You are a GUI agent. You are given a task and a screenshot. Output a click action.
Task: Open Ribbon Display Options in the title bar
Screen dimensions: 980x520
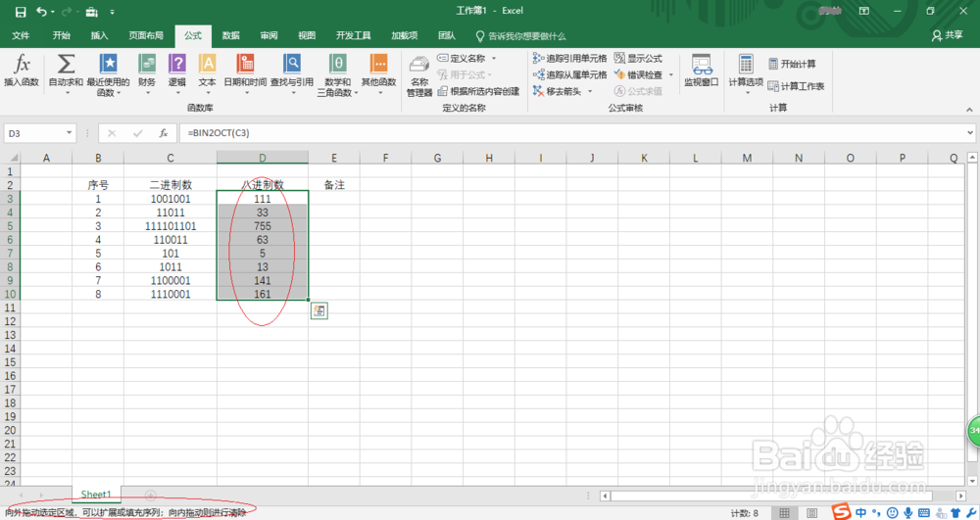pyautogui.click(x=863, y=11)
